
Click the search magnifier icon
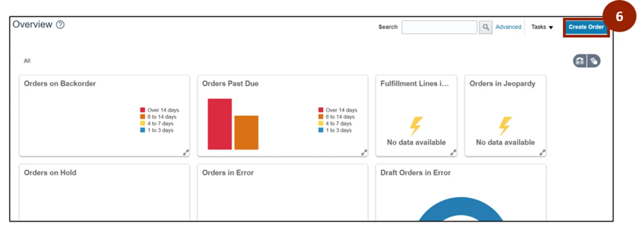click(x=485, y=27)
